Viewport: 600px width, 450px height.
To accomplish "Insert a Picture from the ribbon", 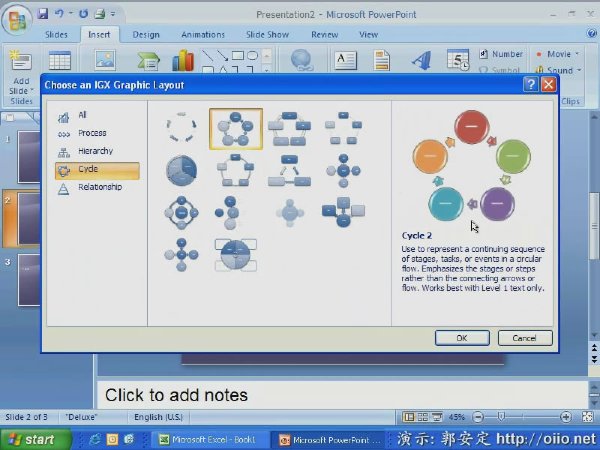I will tap(105, 60).
